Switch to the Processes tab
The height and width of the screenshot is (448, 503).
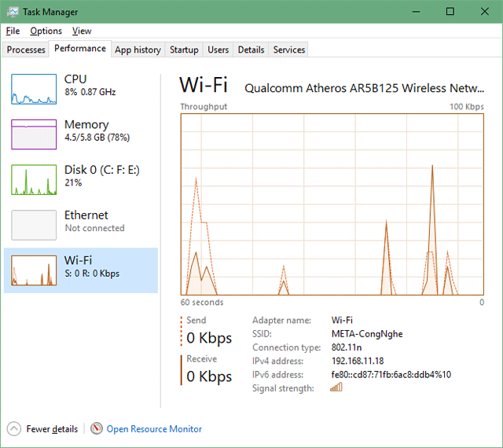[x=26, y=50]
